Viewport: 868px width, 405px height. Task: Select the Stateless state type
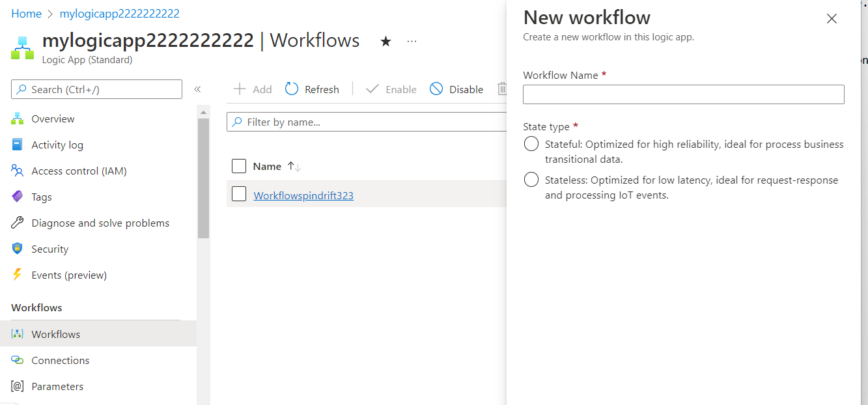pyautogui.click(x=531, y=180)
